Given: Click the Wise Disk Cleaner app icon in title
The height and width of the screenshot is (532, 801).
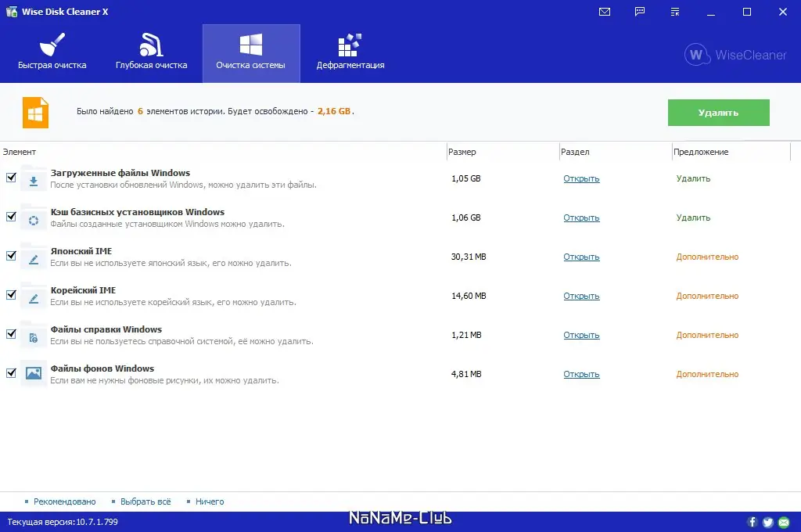Looking at the screenshot, I should click(11, 11).
